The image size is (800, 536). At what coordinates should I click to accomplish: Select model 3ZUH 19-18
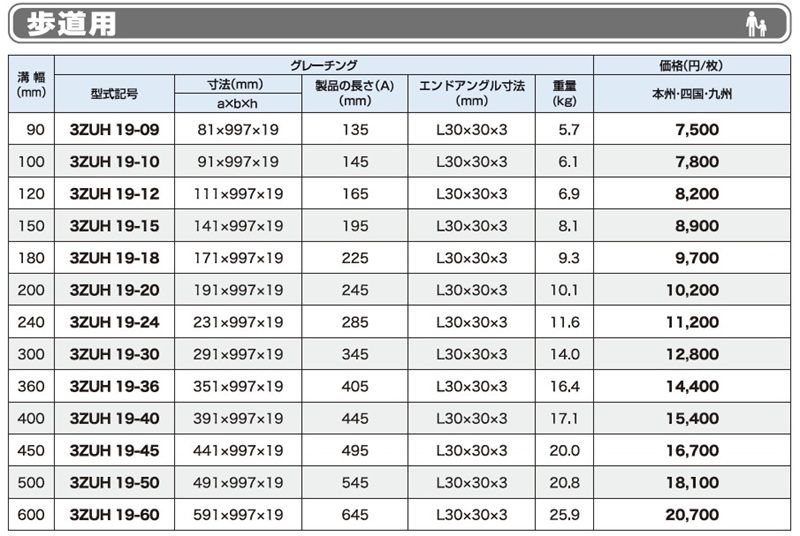(x=114, y=258)
